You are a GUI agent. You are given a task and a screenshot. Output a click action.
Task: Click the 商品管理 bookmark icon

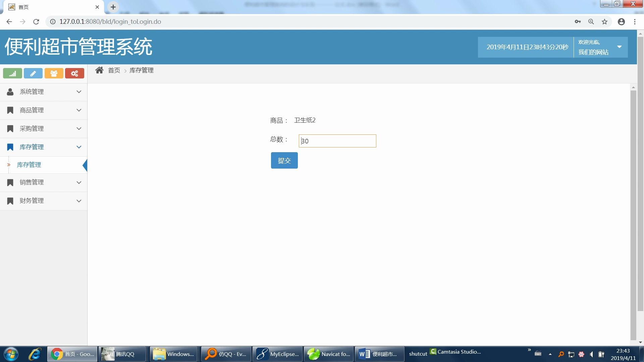click(10, 110)
